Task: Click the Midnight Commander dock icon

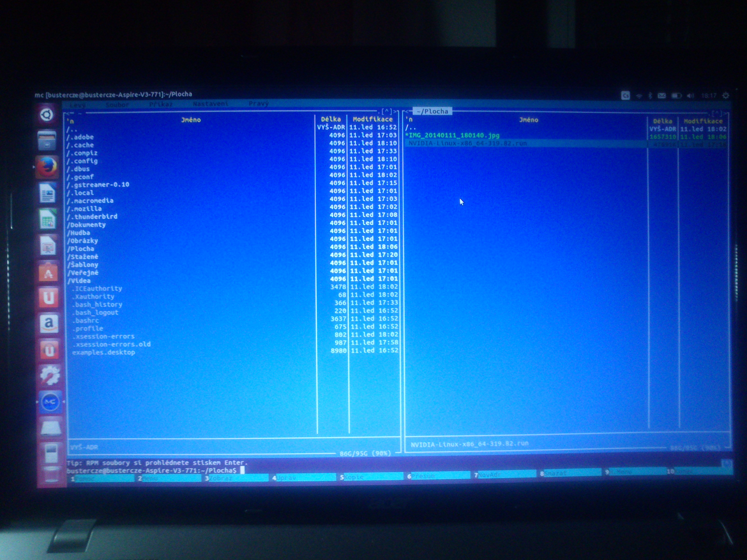Action: click(50, 402)
